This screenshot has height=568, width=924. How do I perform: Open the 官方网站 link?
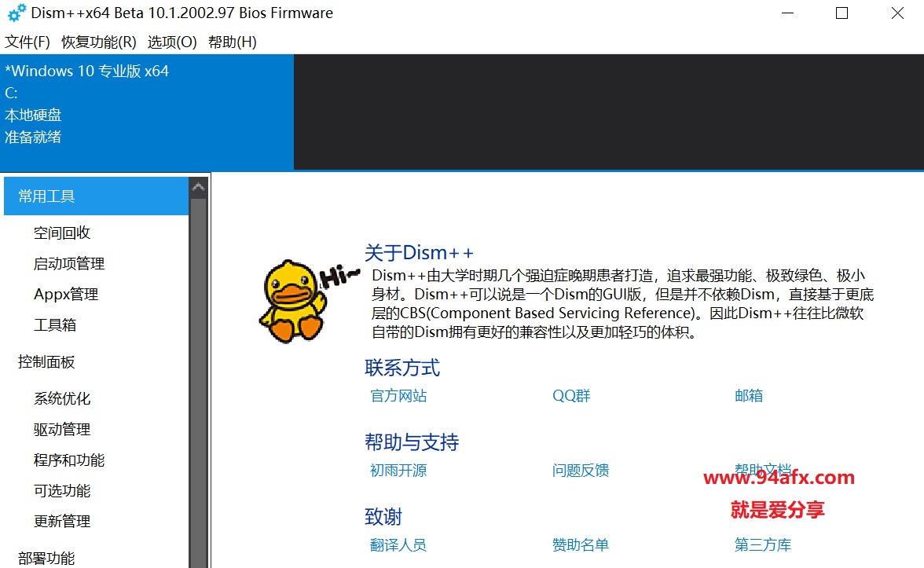click(398, 395)
